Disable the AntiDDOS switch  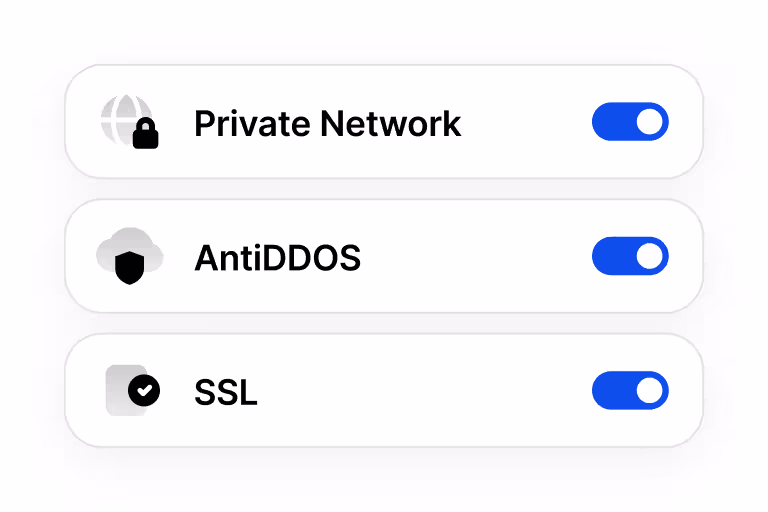tap(630, 256)
